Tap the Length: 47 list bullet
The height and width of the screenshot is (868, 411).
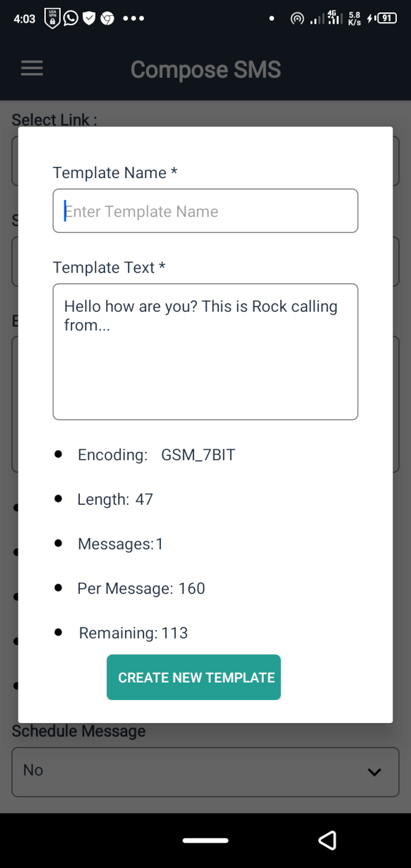[115, 499]
